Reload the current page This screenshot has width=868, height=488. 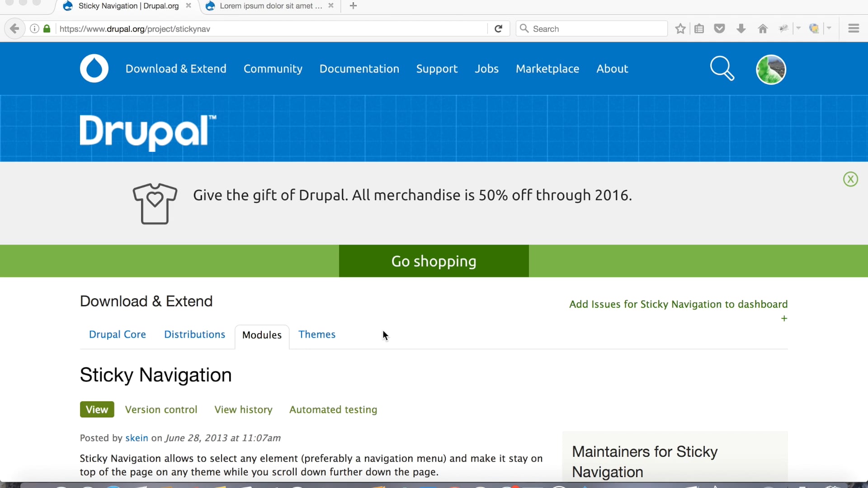click(x=499, y=28)
